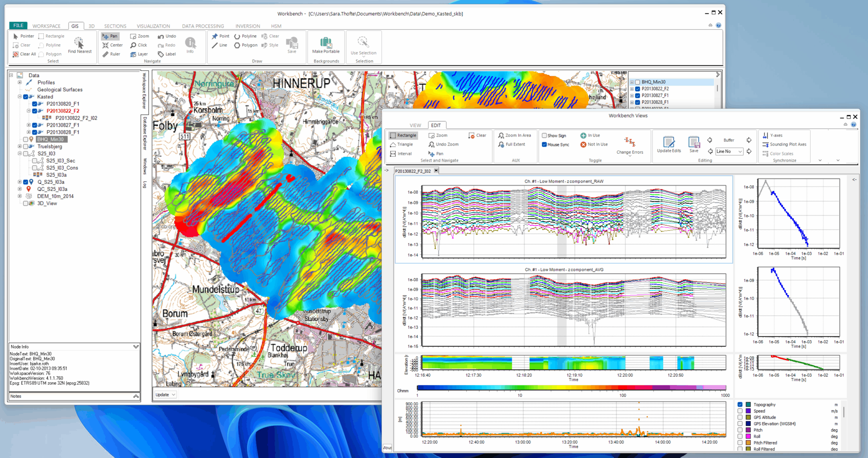The image size is (868, 458).
Task: Expand the DEM_10m_2014 node
Action: point(20,196)
